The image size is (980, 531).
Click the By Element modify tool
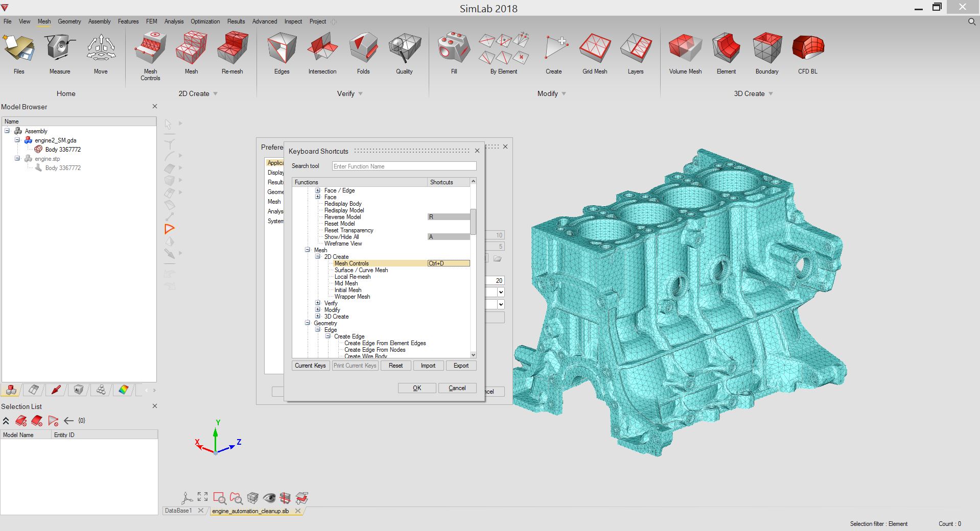click(504, 54)
